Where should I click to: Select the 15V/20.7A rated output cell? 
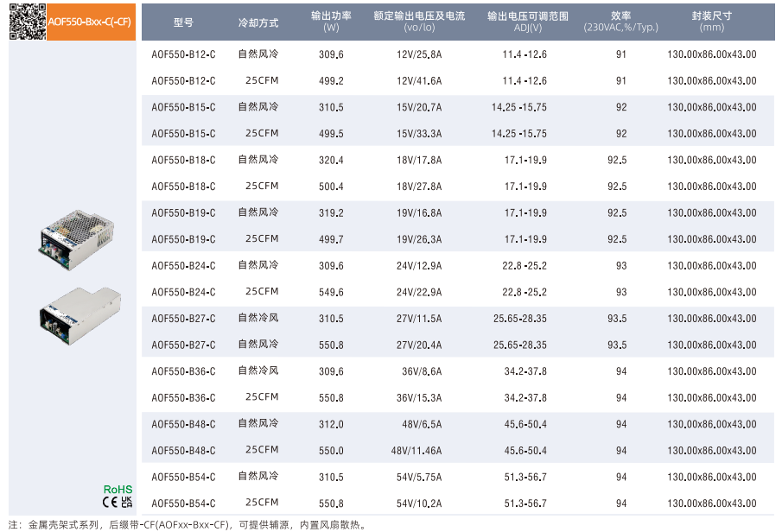click(x=419, y=108)
